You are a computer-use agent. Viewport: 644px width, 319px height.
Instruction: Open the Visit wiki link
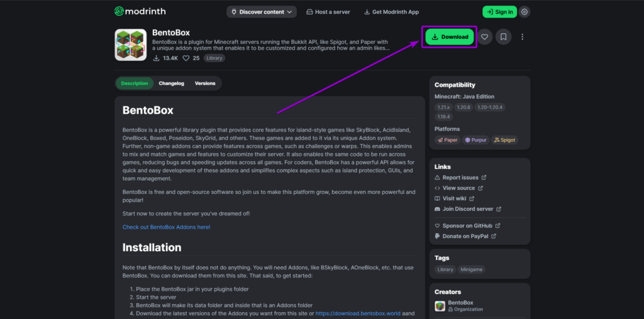pyautogui.click(x=454, y=198)
